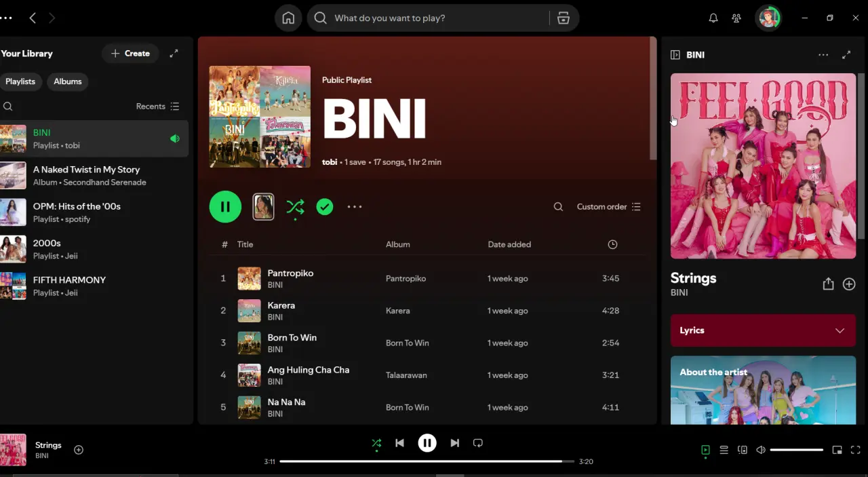Open FIFTH HARMONY playlist
Screen dimensions: 868x477
pos(94,286)
